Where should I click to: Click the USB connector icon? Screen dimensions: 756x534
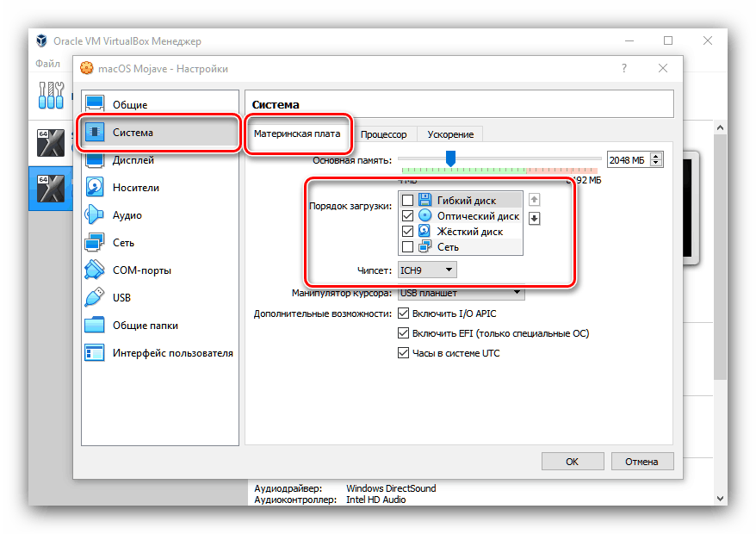pos(95,297)
